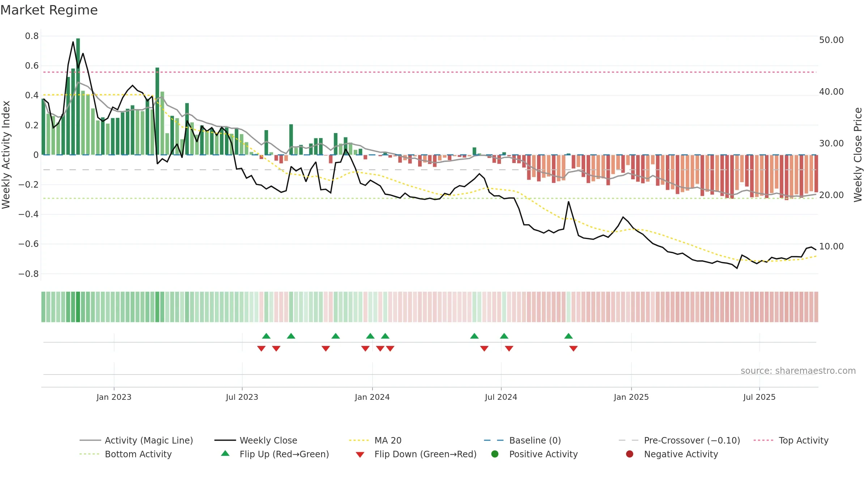
Task: Click the Negative Activity legend label
Action: pos(681,454)
